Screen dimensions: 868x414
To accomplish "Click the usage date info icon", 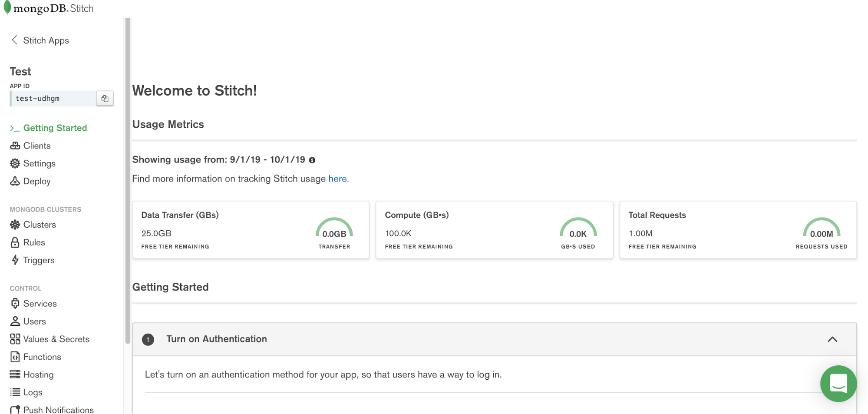I will point(312,160).
